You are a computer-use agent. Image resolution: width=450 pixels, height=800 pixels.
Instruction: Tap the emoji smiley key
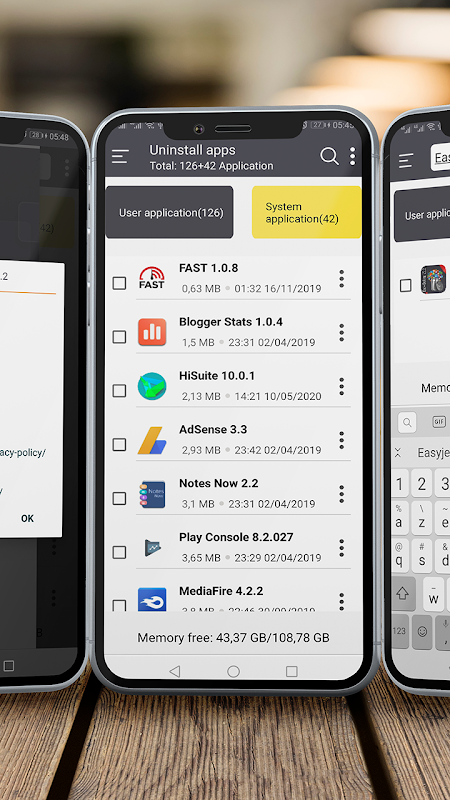pyautogui.click(x=422, y=632)
